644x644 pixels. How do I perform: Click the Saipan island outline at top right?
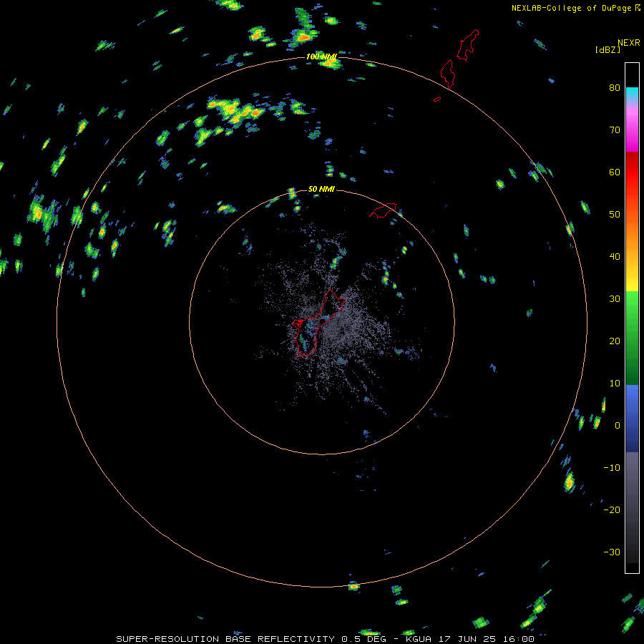(468, 45)
